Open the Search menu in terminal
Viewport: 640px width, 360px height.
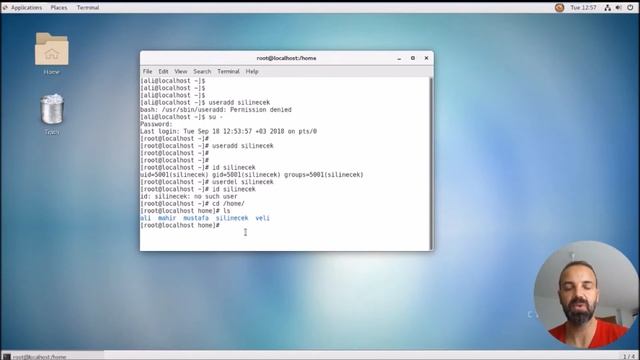click(x=202, y=71)
